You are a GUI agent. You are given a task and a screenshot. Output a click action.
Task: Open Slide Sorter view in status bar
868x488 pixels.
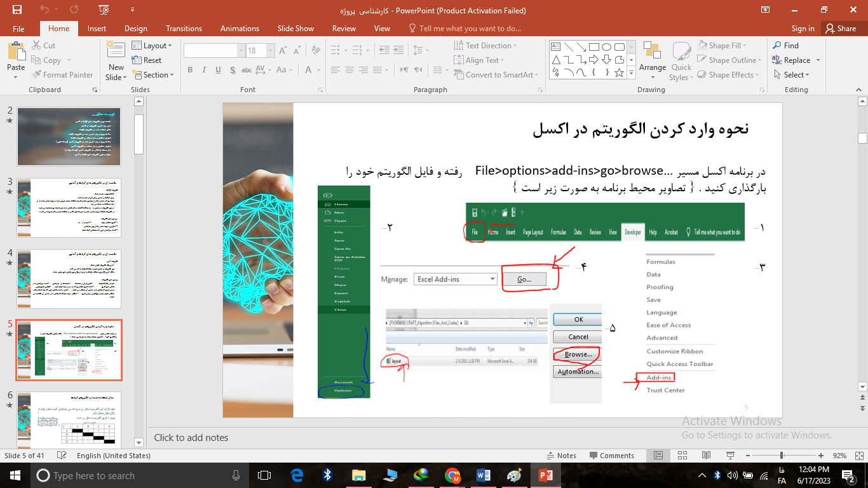(682, 456)
